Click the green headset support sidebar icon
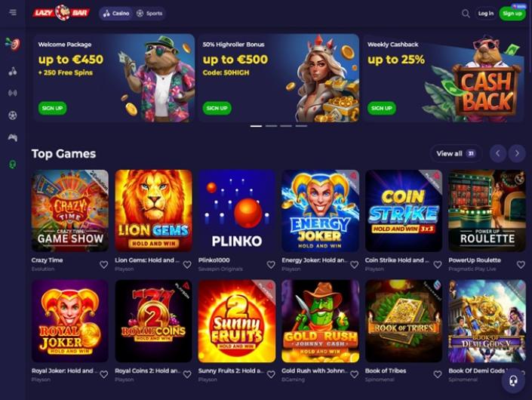 pos(13,165)
